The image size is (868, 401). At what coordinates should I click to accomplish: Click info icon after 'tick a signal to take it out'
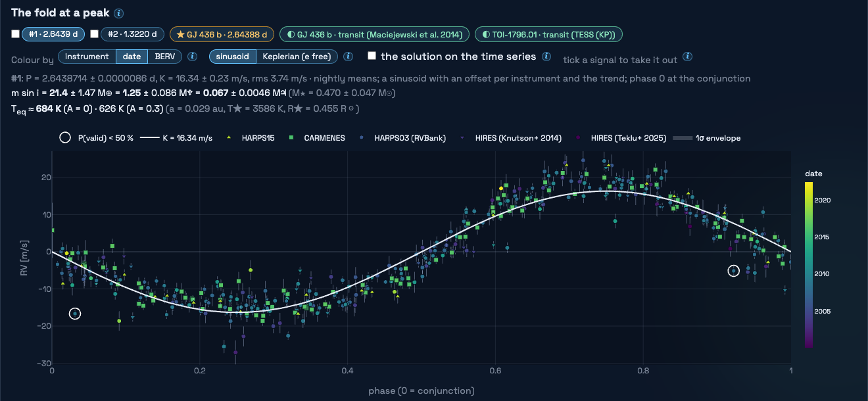point(687,57)
